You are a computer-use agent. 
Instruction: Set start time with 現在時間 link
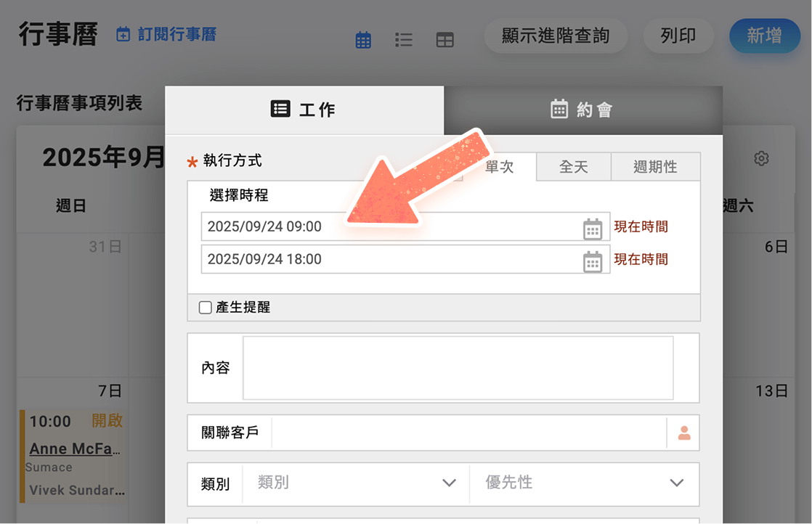641,226
